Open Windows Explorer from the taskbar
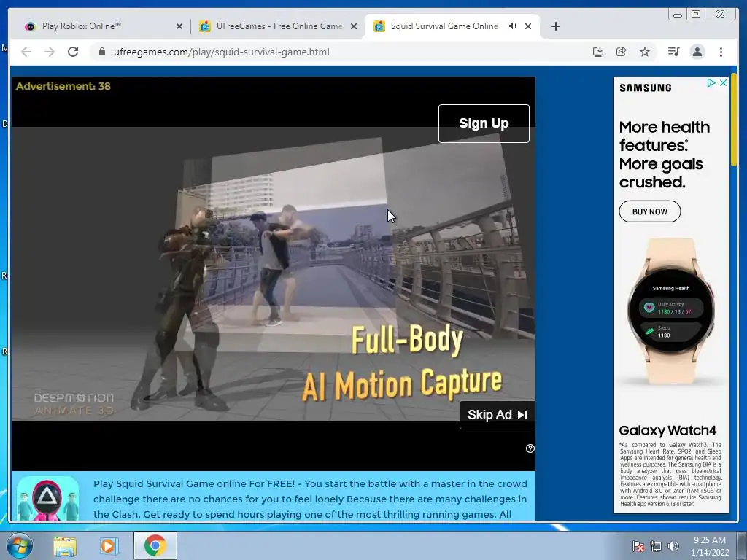The image size is (747, 560). coord(65,545)
